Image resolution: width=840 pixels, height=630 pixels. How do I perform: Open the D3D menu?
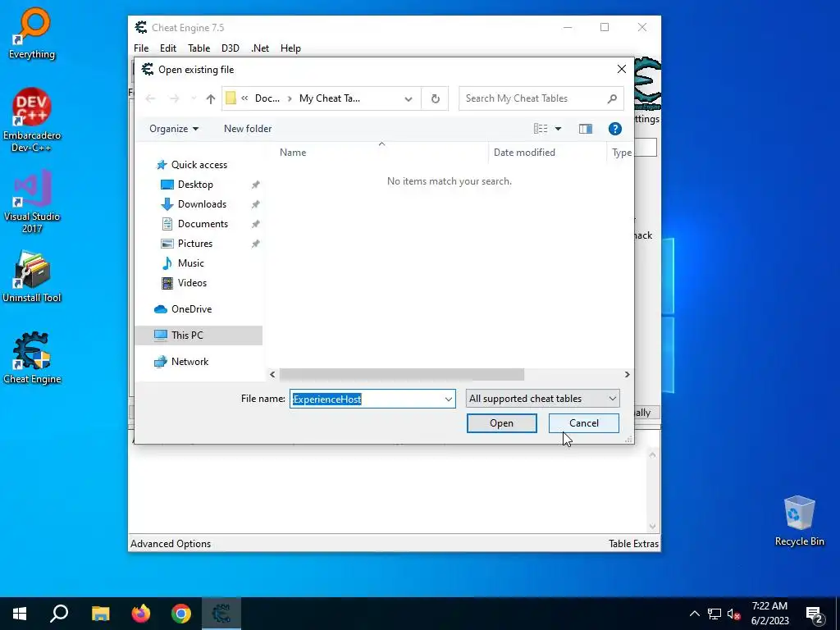click(x=231, y=48)
